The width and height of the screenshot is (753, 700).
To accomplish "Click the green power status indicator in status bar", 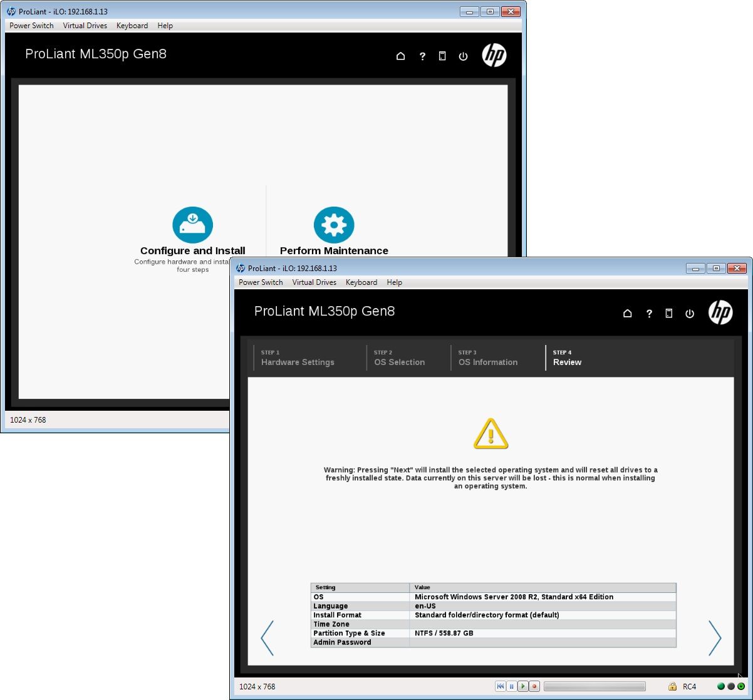I will [x=741, y=686].
